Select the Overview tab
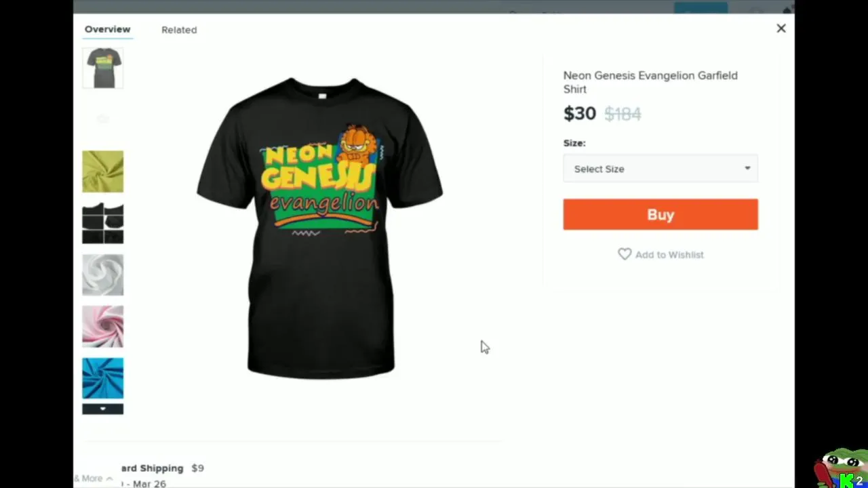This screenshot has height=488, width=868. (x=107, y=29)
